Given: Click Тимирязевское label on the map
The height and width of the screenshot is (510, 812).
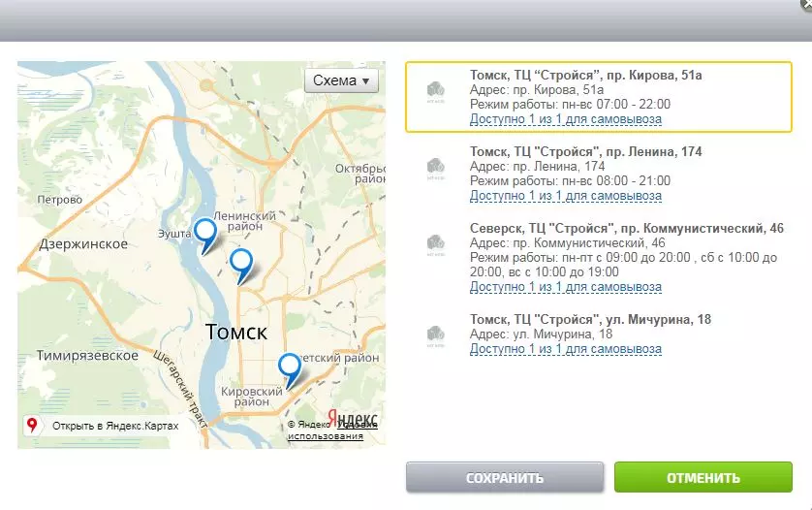Looking at the screenshot, I should click(x=87, y=356).
